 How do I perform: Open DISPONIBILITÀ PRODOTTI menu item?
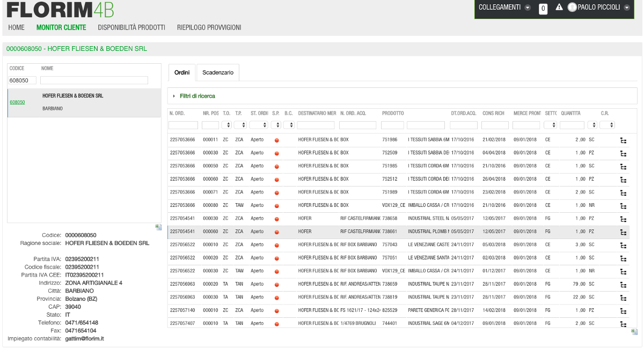pos(131,27)
